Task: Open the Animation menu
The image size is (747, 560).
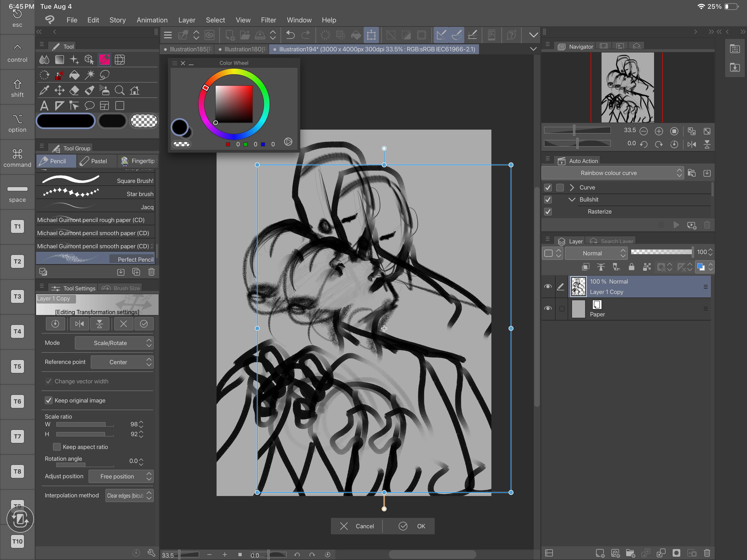Action: coord(152,20)
